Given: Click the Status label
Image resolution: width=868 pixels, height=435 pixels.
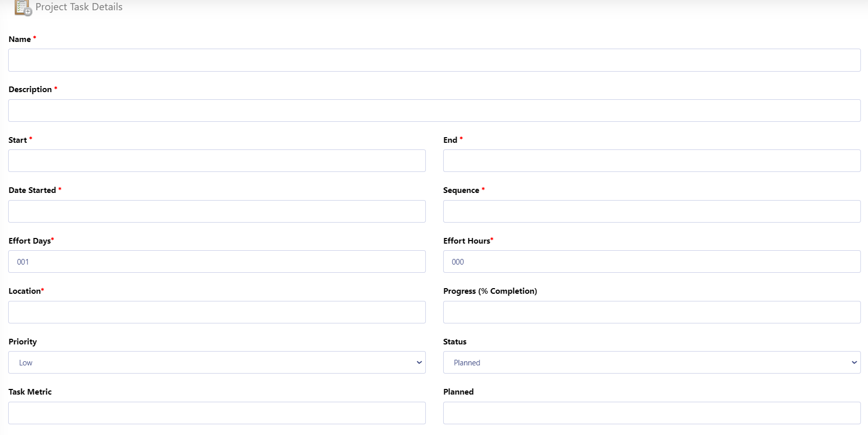Looking at the screenshot, I should tap(455, 342).
